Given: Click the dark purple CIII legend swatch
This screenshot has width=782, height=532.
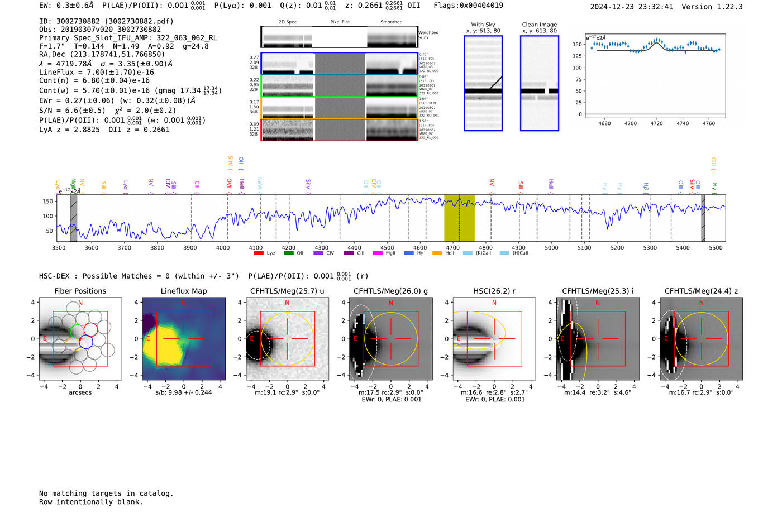Looking at the screenshot, I should point(349,253).
